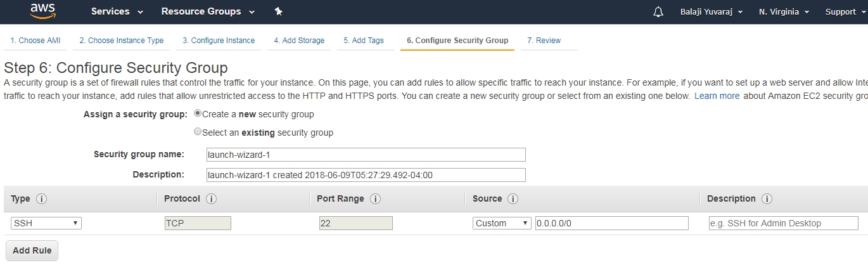Click the AWS logo home icon
Image resolution: width=868 pixels, height=265 pixels.
42,11
